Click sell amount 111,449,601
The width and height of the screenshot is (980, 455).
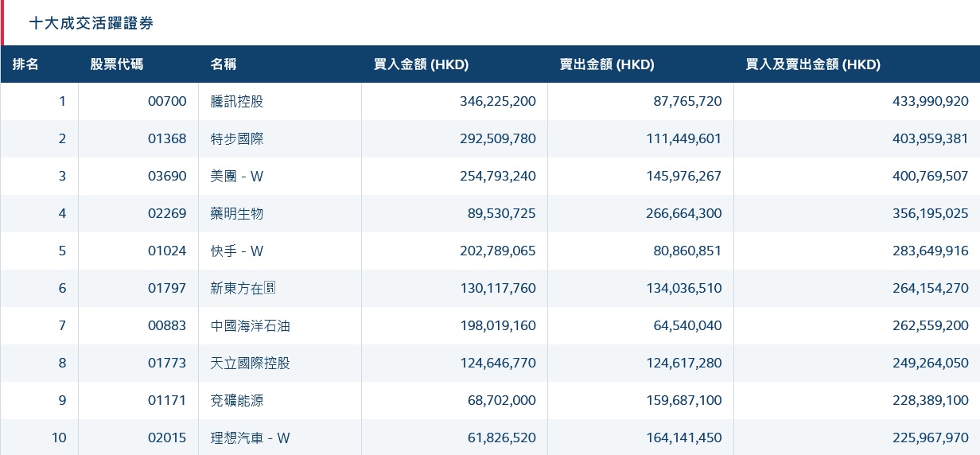click(684, 138)
